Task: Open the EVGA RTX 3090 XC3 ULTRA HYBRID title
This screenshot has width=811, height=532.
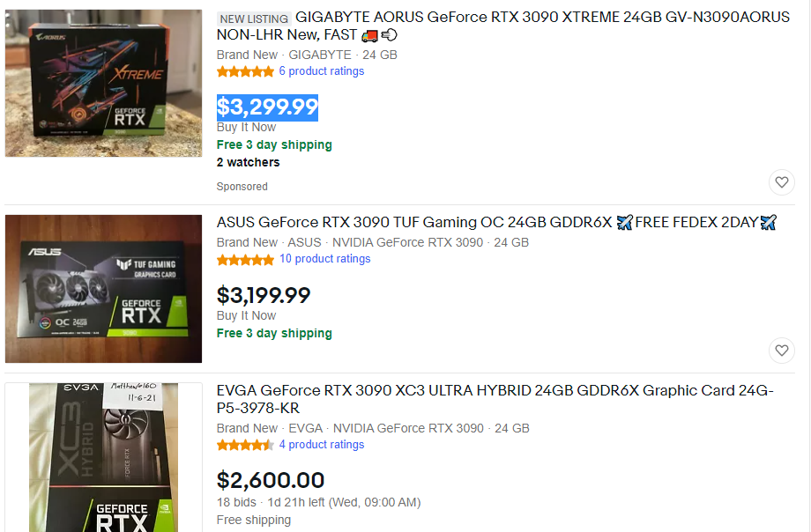Action: (495, 399)
